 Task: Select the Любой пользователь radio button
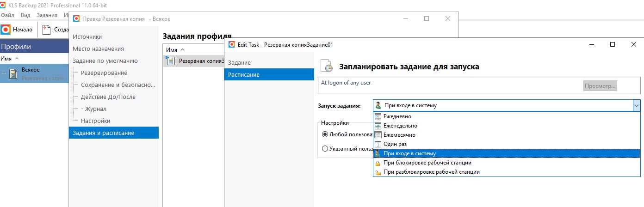325,134
